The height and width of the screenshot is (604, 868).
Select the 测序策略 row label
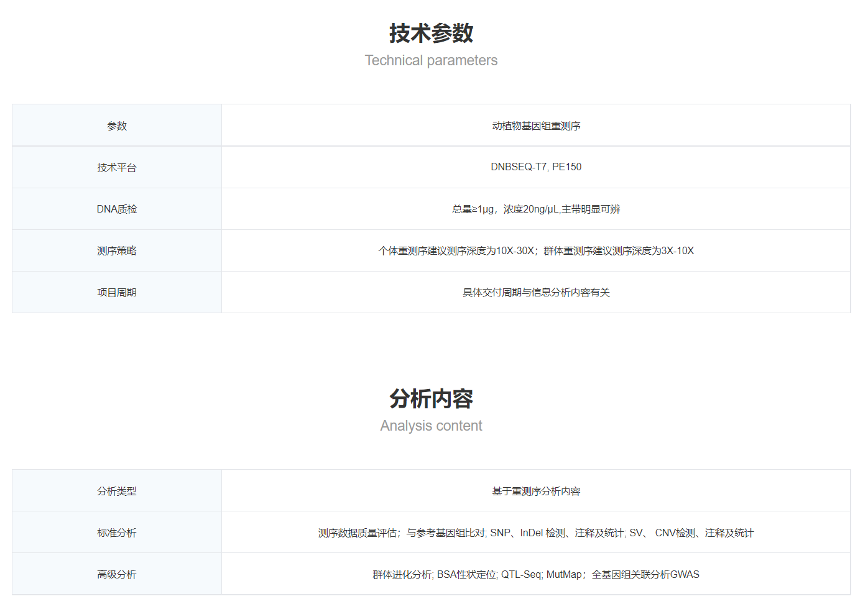click(x=117, y=251)
